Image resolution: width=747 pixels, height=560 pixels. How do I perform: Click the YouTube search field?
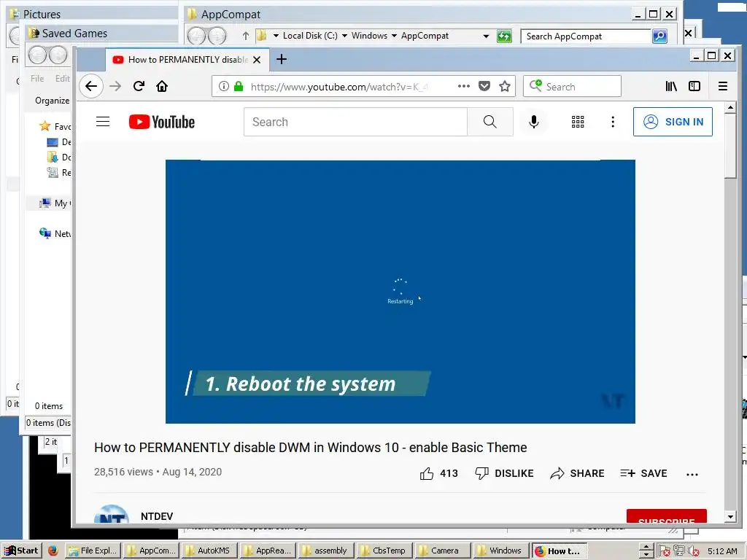355,122
